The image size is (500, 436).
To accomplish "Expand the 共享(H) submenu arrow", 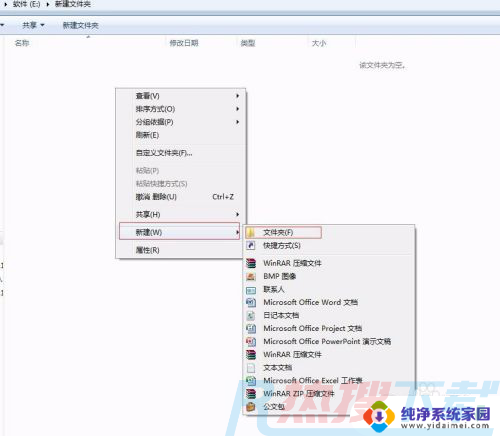I will coord(237,214).
